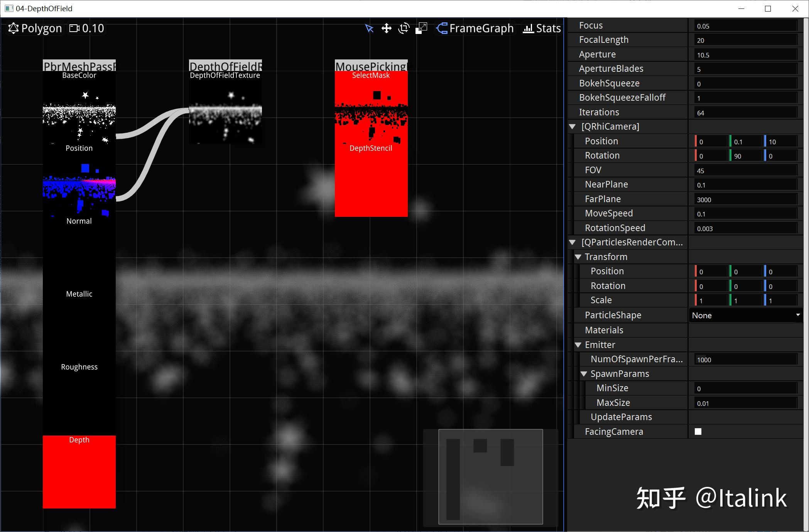
Task: Collapse the [QParticlesRenderCom... section
Action: coord(573,242)
